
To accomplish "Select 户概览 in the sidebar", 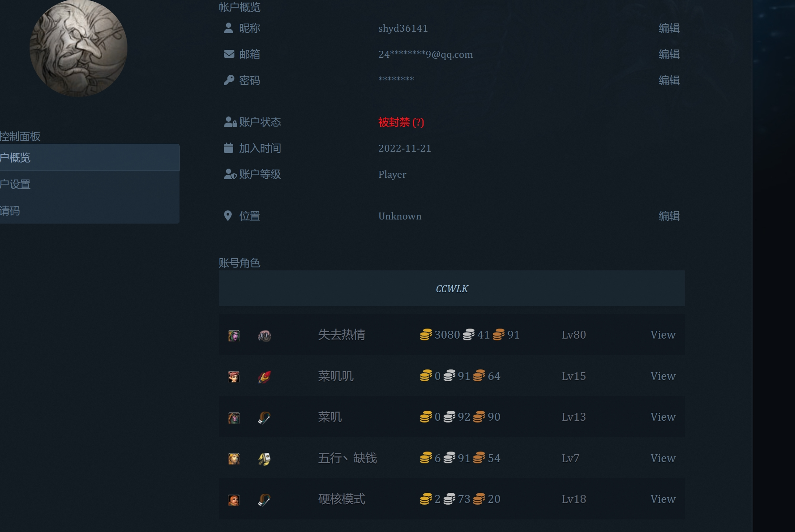I will (15, 157).
